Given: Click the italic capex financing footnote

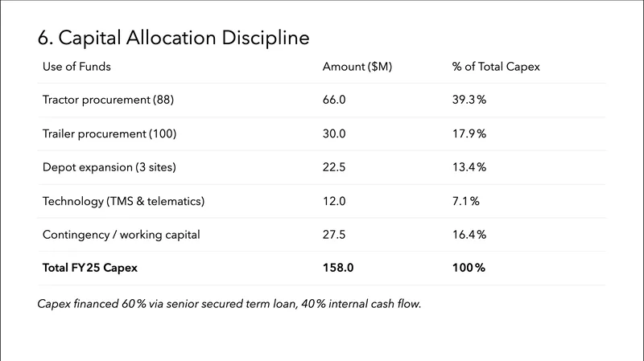Looking at the screenshot, I should tap(229, 304).
